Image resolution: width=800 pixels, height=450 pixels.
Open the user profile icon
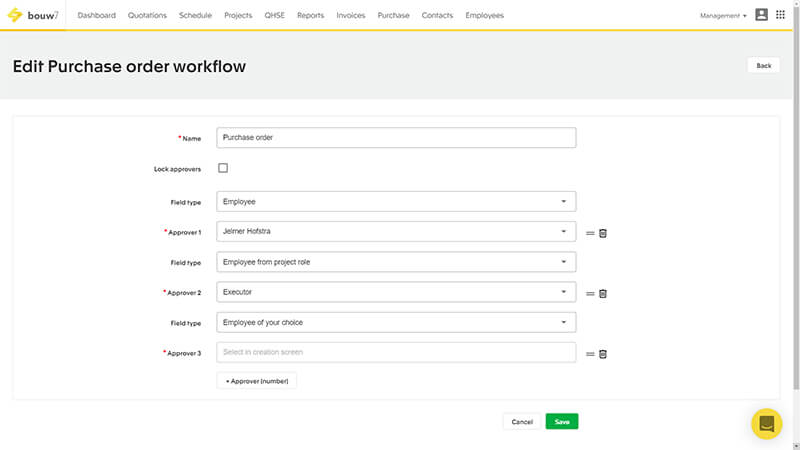coord(762,15)
